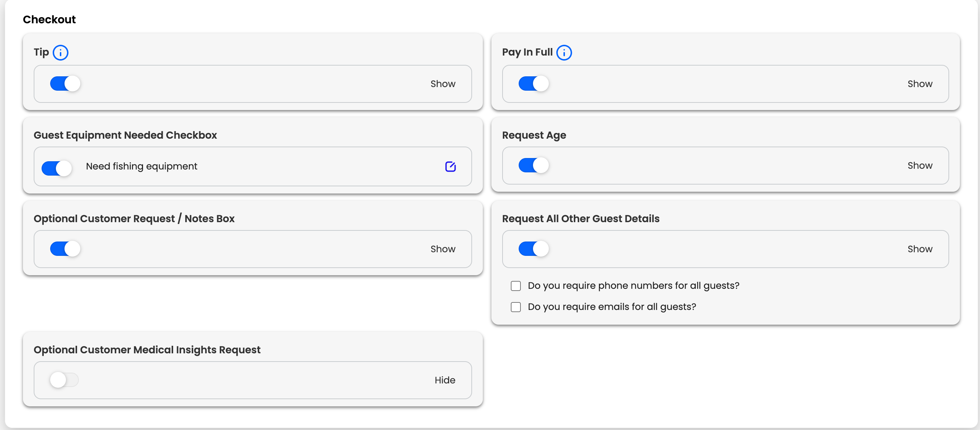The width and height of the screenshot is (980, 430).
Task: Toggle off Guest Equipment Needed Checkbox
Action: pos(57,168)
